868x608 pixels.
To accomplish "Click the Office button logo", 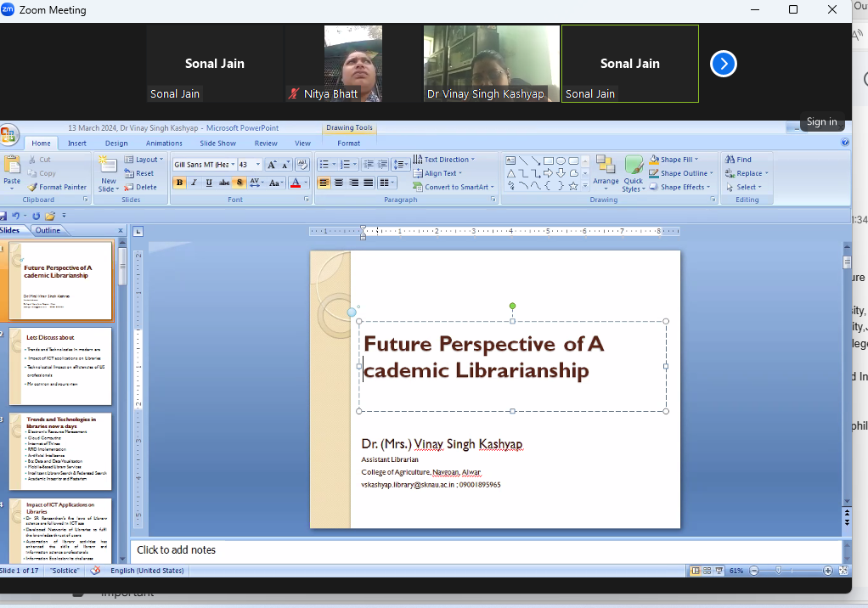I will [x=8, y=135].
